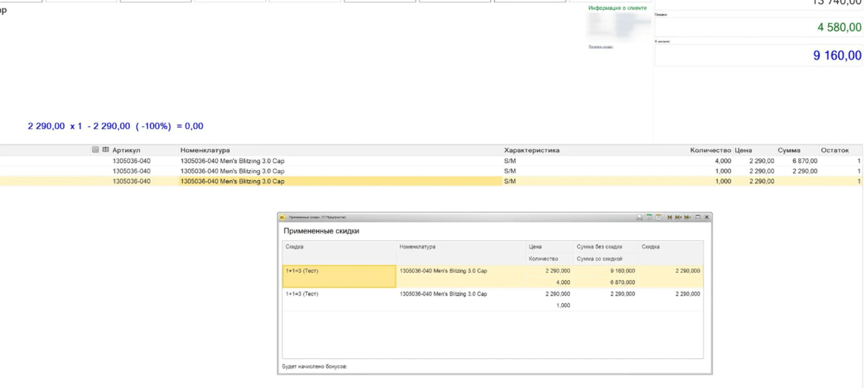Click the M+ memory add button
The width and height of the screenshot is (868, 388).
coord(678,217)
